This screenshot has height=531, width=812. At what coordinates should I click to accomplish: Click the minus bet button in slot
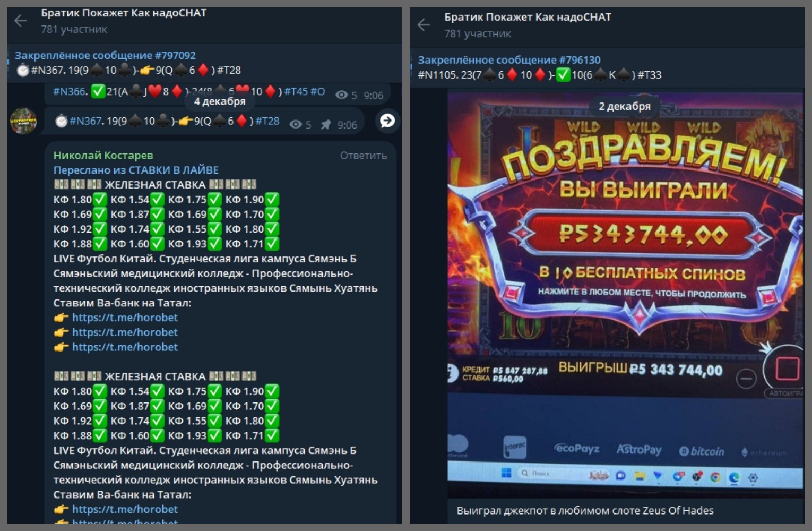pos(746,379)
